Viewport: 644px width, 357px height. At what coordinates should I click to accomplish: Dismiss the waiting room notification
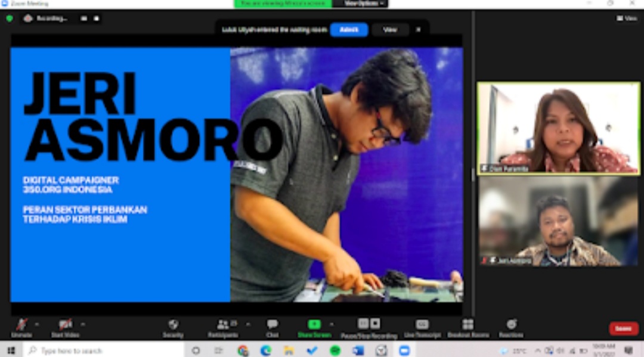pyautogui.click(x=418, y=30)
